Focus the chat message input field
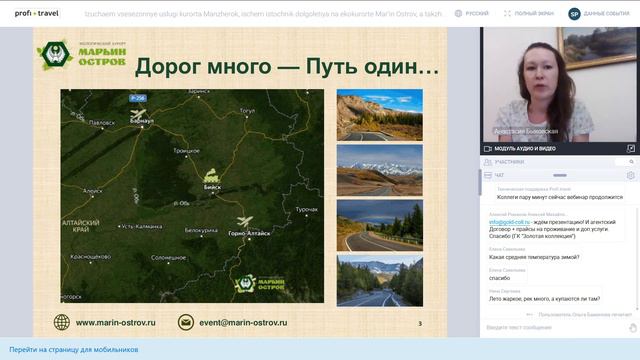This screenshot has height=360, width=640. coord(555,327)
